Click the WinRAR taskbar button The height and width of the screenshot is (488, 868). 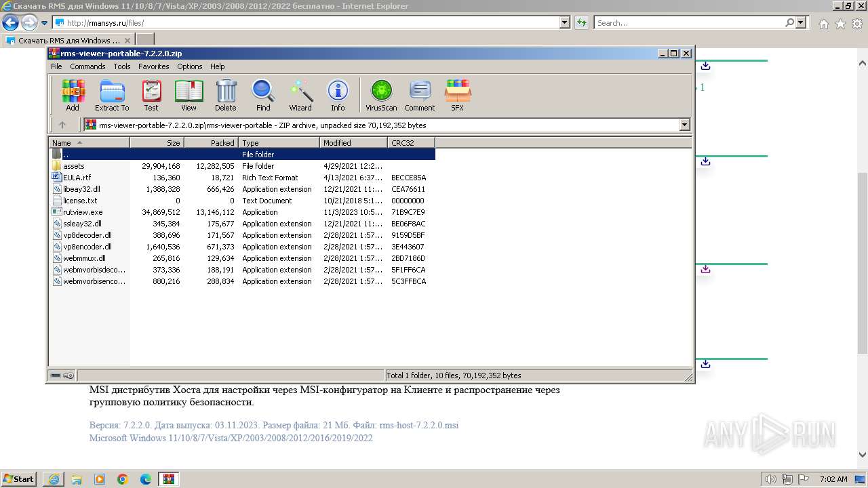(x=169, y=479)
